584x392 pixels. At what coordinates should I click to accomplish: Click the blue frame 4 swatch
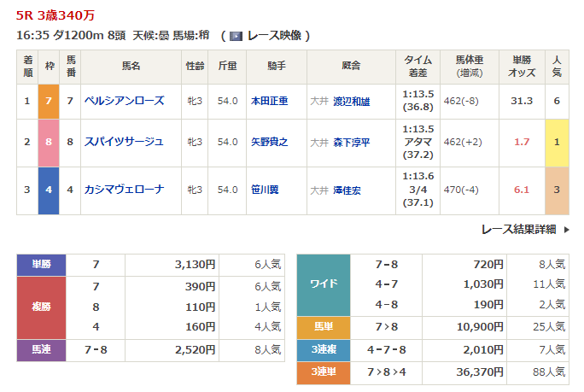(49, 190)
